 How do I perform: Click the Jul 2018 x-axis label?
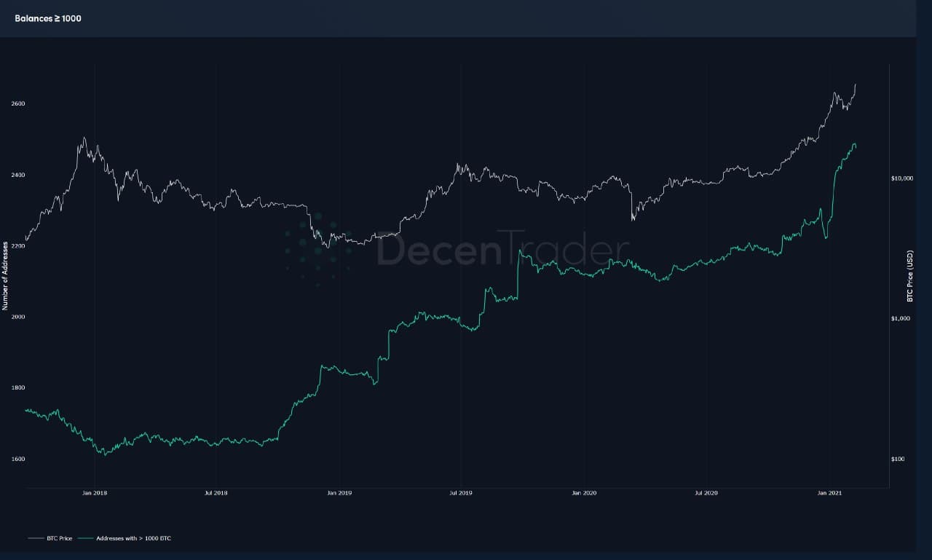click(x=216, y=494)
